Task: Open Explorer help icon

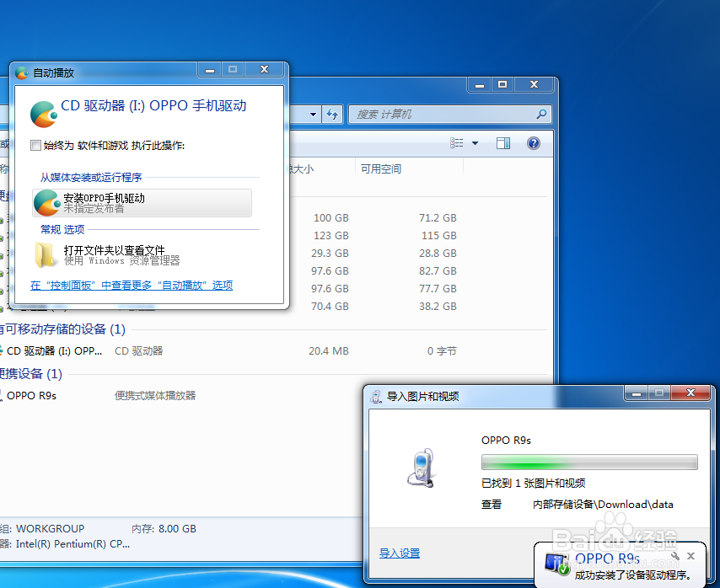Action: coord(533,143)
